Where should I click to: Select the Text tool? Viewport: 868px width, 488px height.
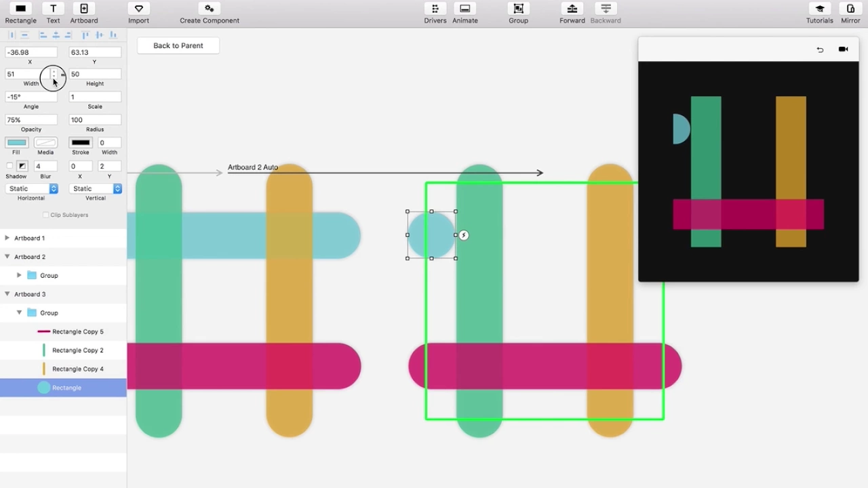[53, 13]
